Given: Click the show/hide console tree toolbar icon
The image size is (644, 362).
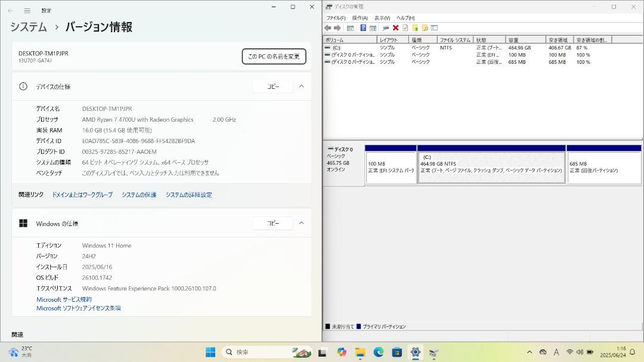Looking at the screenshot, I should (351, 28).
